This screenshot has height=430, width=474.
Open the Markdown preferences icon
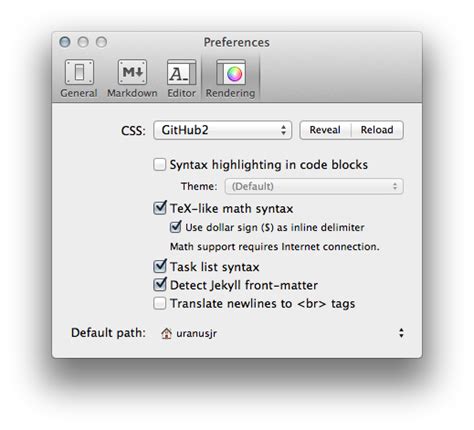tap(132, 72)
